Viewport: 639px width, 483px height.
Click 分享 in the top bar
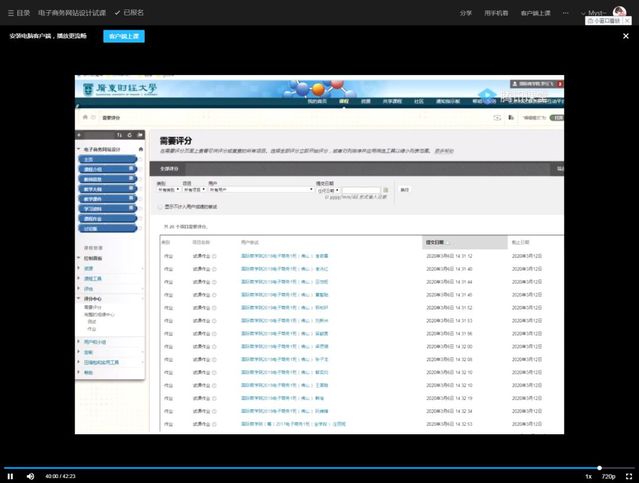[466, 12]
